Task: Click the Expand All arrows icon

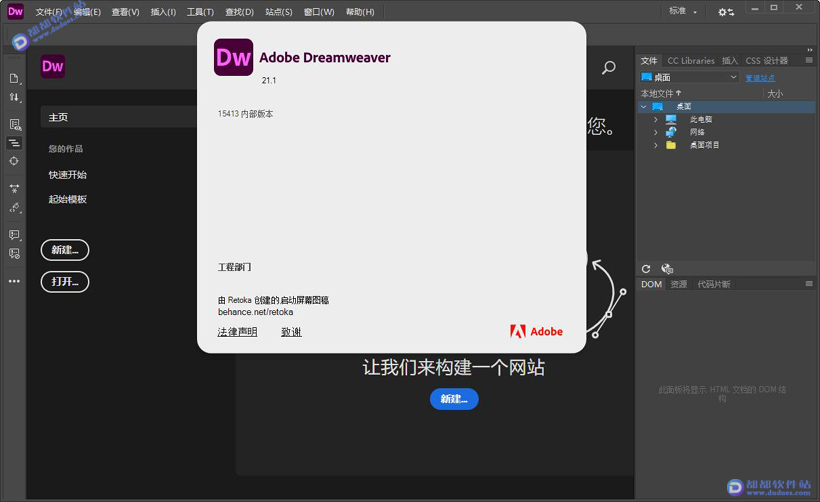Action: click(x=14, y=188)
